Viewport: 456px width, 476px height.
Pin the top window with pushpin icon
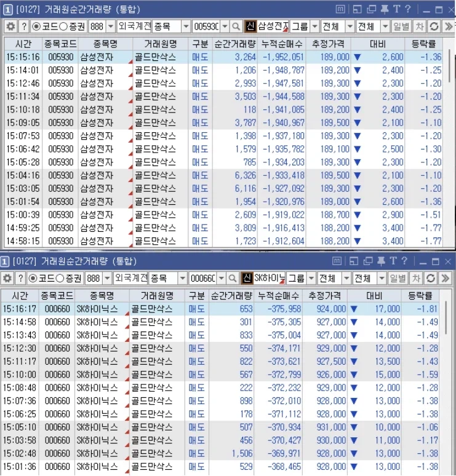coord(385,9)
